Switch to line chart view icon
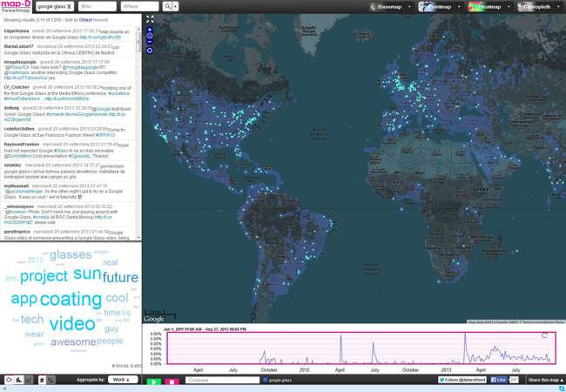Screen dimensions: 566x392 pos(29,380)
